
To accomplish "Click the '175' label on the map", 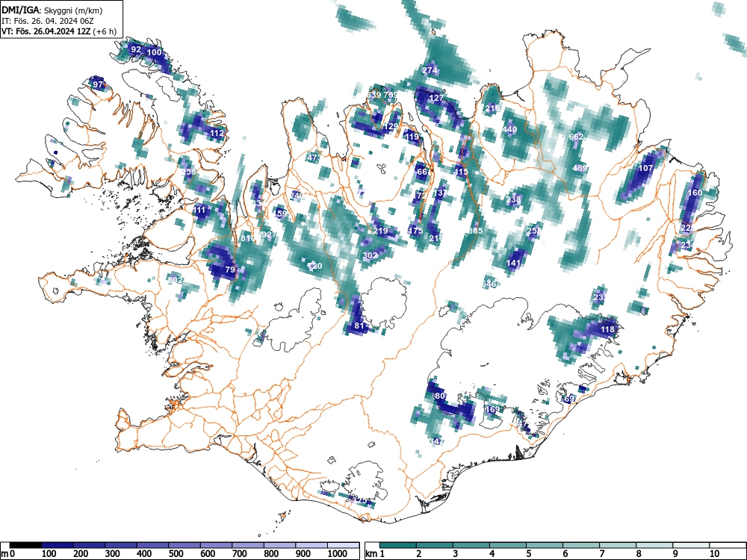I will pos(415,231).
